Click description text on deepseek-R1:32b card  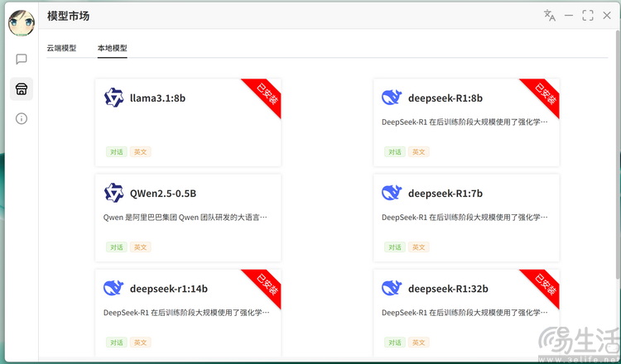click(x=465, y=313)
